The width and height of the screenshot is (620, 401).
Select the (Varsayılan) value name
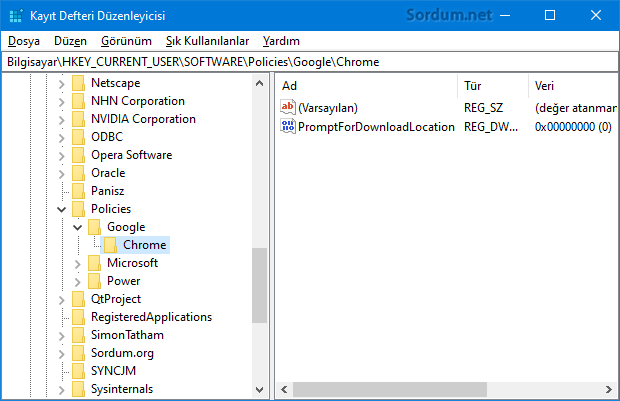coord(328,108)
